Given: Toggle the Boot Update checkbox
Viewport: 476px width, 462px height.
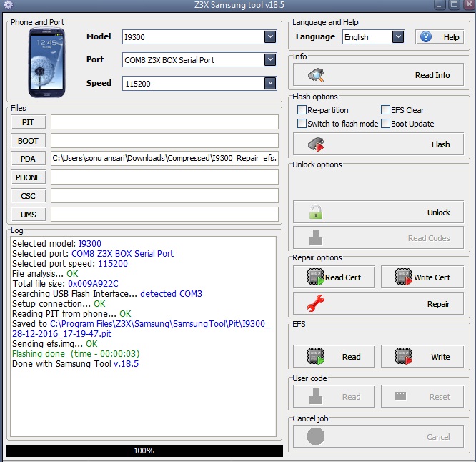Looking at the screenshot, I should tap(385, 123).
